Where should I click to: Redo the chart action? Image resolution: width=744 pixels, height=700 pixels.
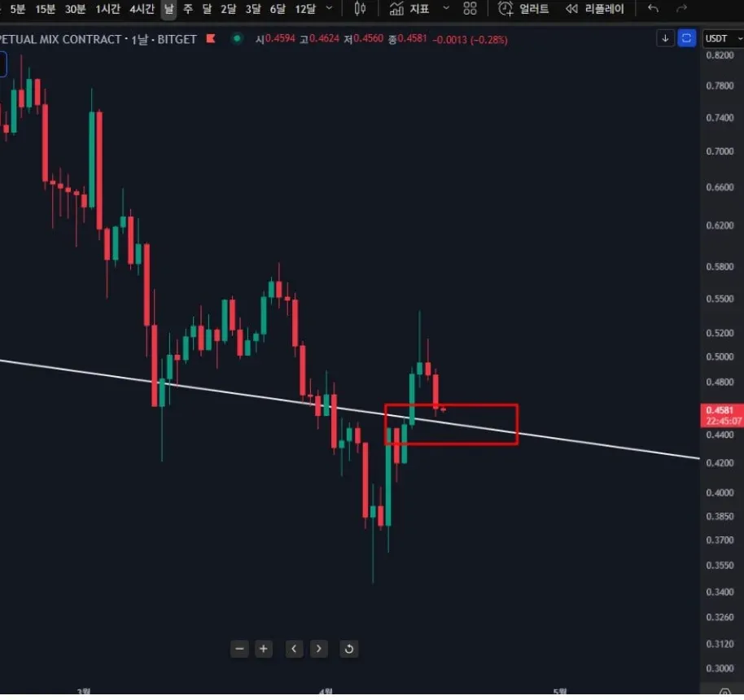tap(681, 9)
